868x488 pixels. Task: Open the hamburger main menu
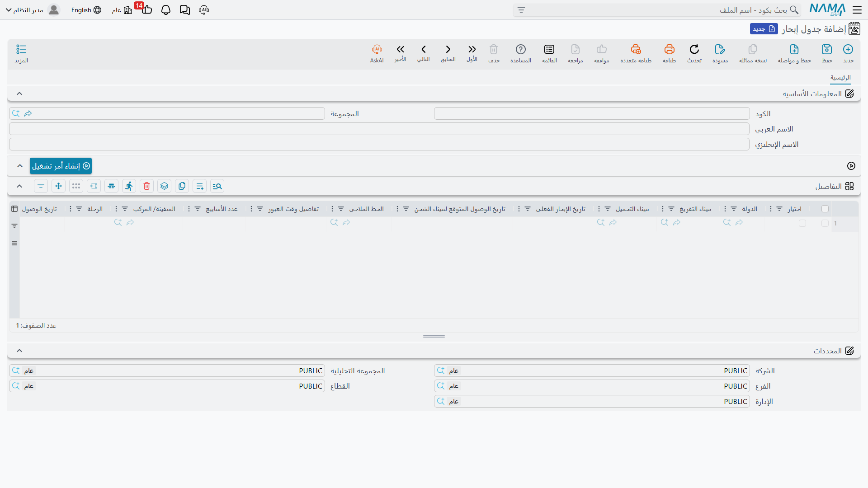(857, 10)
